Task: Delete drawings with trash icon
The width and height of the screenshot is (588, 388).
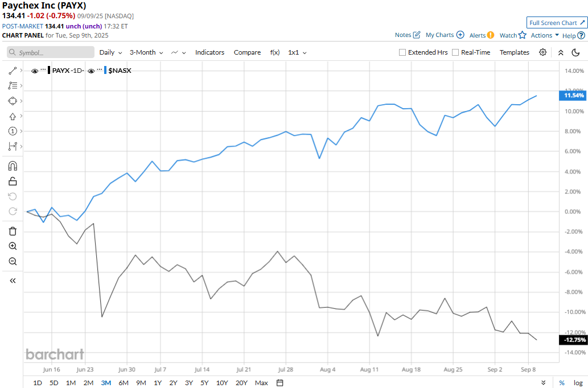Action: tap(13, 232)
